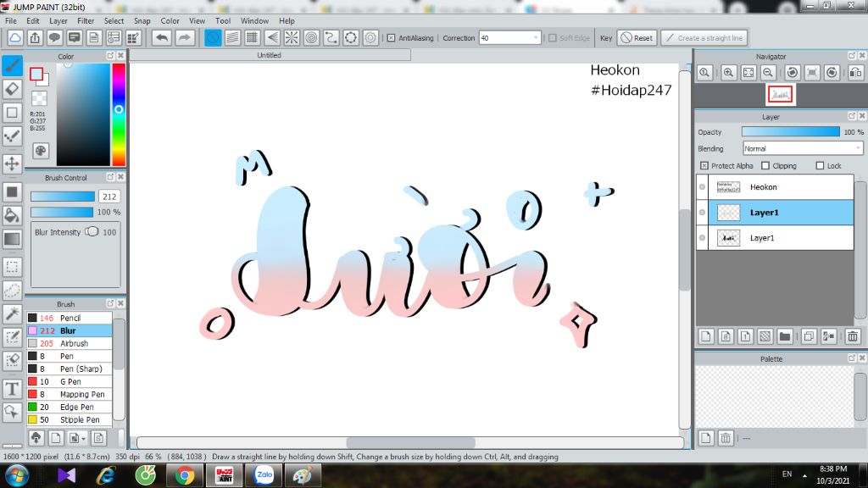Click the cloud icon in main toolbar
This screenshot has width=868, height=488.
(x=15, y=37)
